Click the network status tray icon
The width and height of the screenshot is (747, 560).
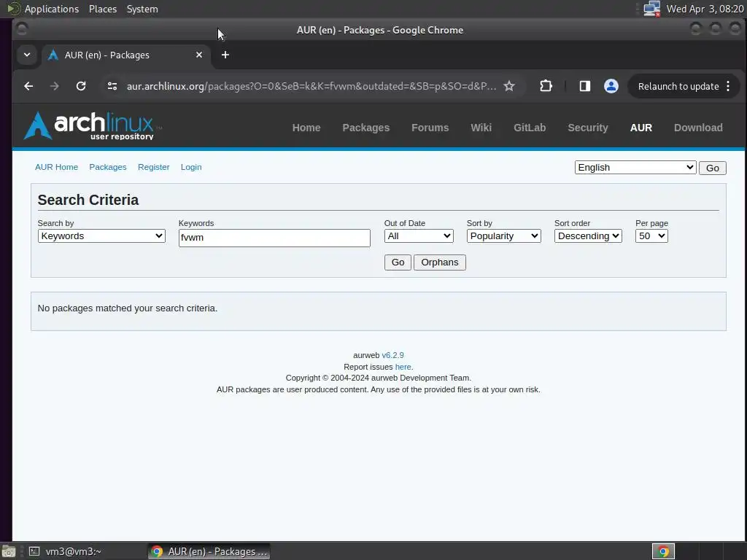(651, 9)
